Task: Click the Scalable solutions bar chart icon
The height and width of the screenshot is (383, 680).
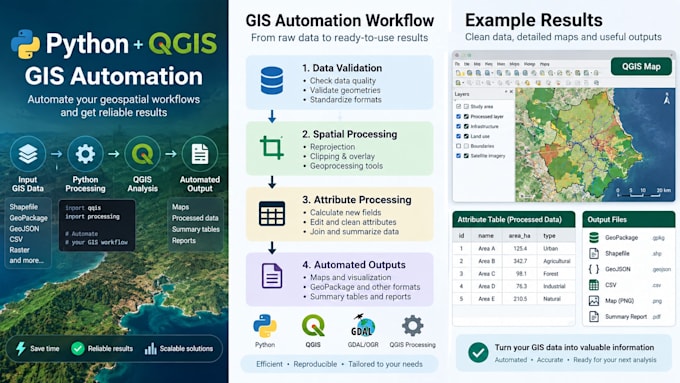Action: pyautogui.click(x=150, y=348)
